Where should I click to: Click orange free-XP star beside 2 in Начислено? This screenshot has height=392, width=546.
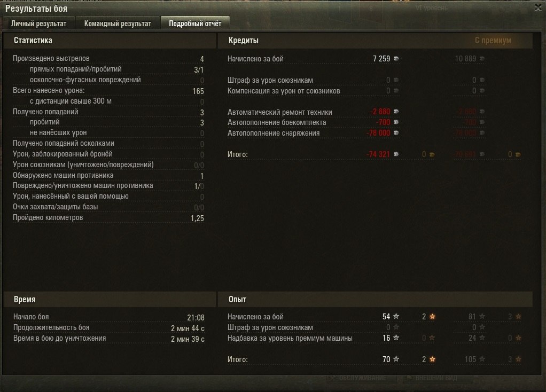432,317
